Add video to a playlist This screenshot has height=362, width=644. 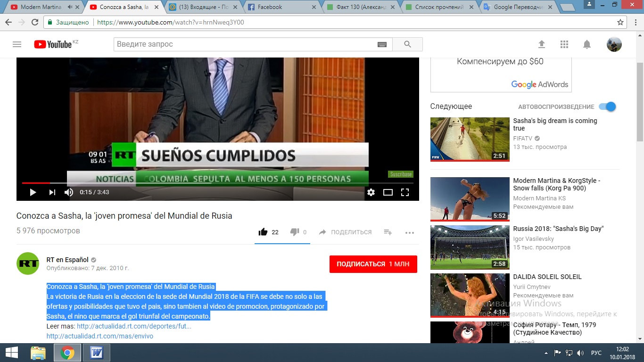[x=388, y=232]
